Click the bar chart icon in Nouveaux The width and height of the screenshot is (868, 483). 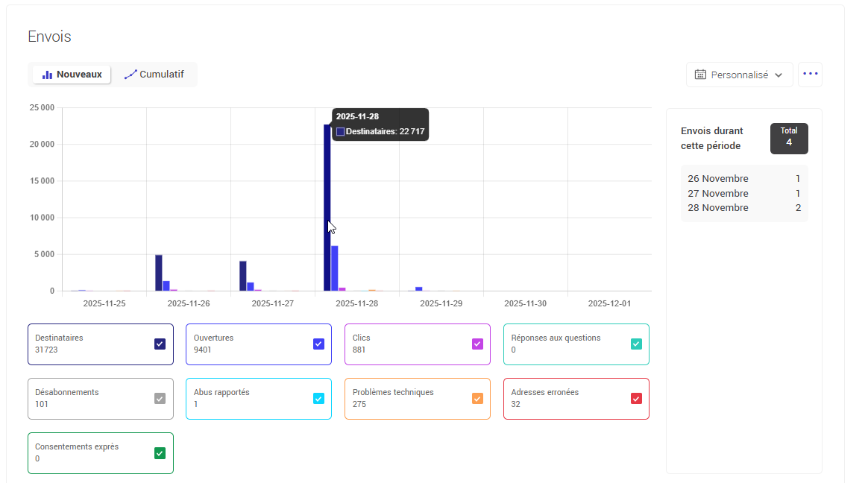(x=47, y=75)
